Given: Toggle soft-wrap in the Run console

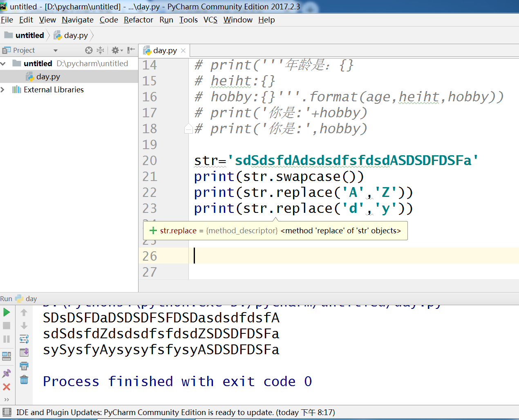Looking at the screenshot, I should 24,339.
